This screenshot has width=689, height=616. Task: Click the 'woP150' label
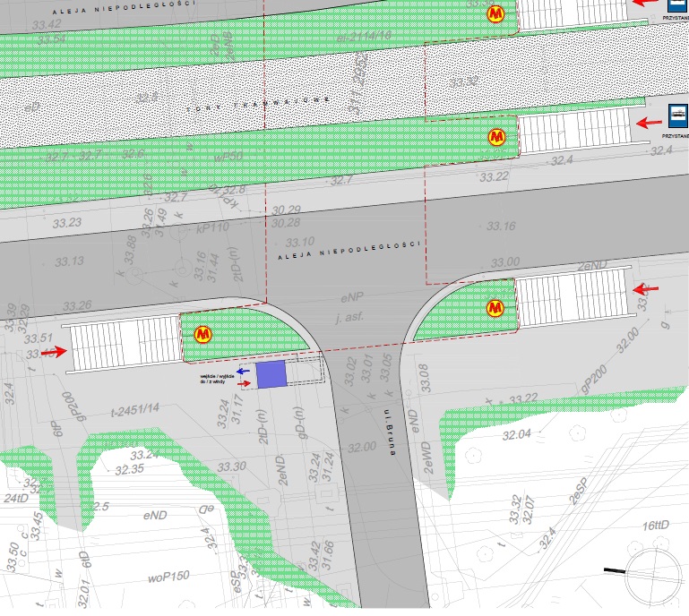[168, 577]
